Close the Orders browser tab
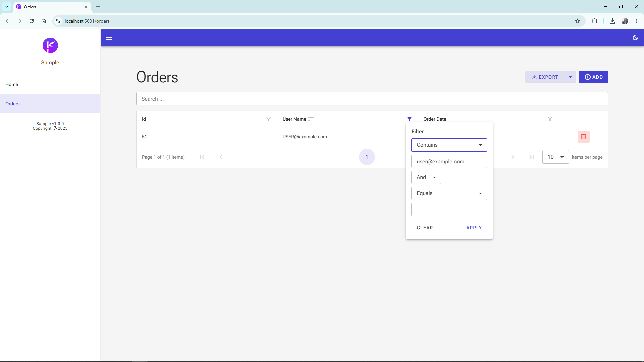644x362 pixels. click(86, 7)
